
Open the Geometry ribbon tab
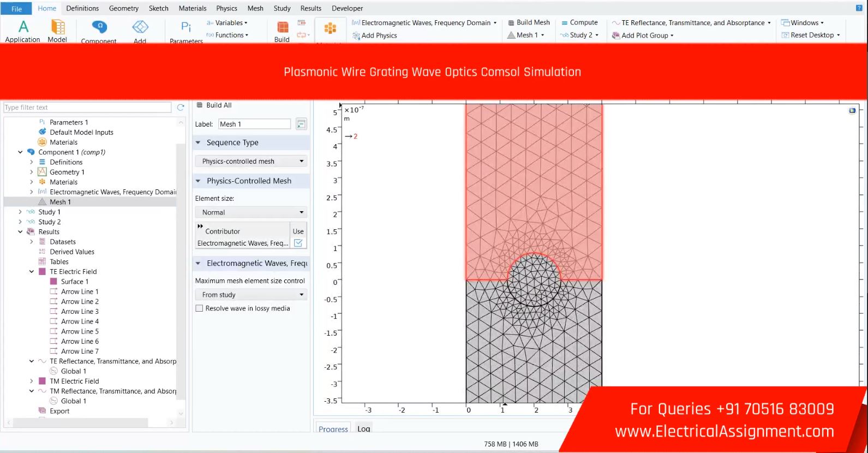pyautogui.click(x=123, y=8)
